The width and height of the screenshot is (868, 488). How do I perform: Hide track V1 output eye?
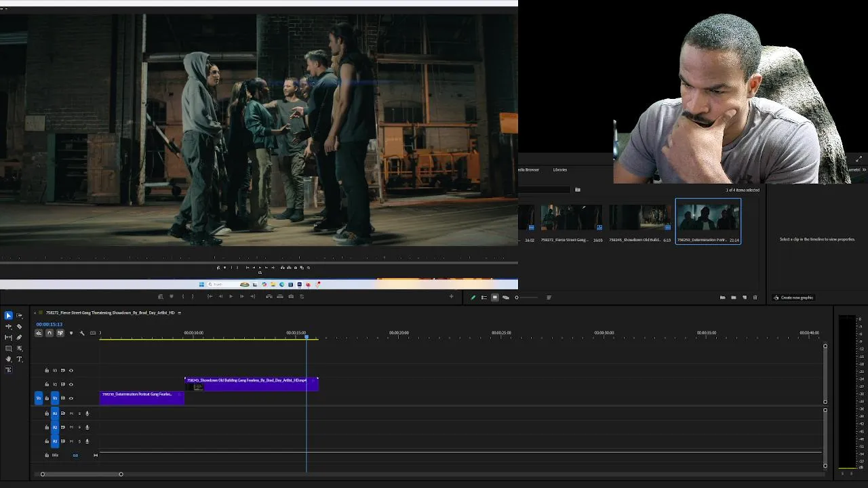(71, 398)
